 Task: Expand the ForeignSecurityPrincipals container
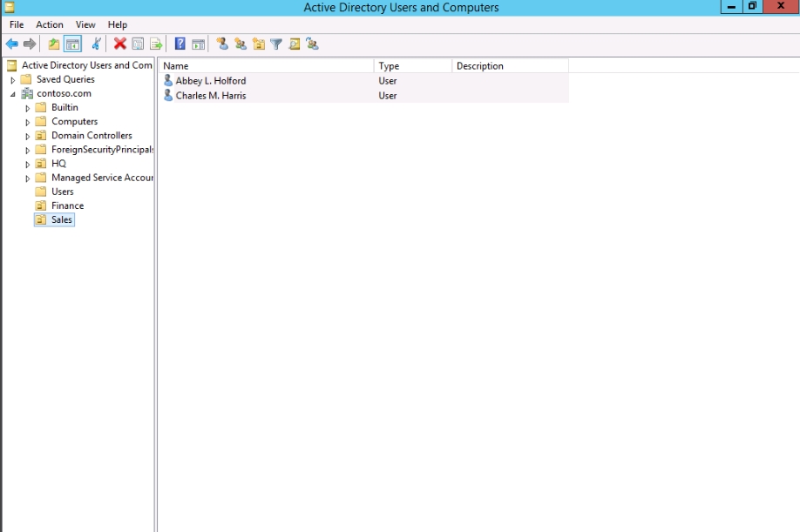[x=28, y=151]
